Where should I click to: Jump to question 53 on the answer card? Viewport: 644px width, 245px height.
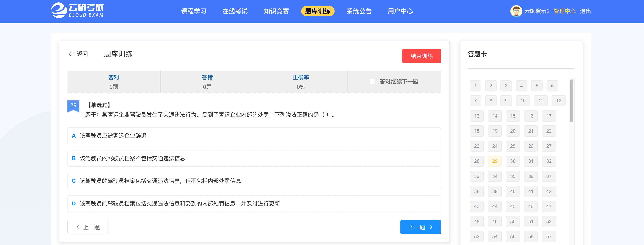(477, 237)
